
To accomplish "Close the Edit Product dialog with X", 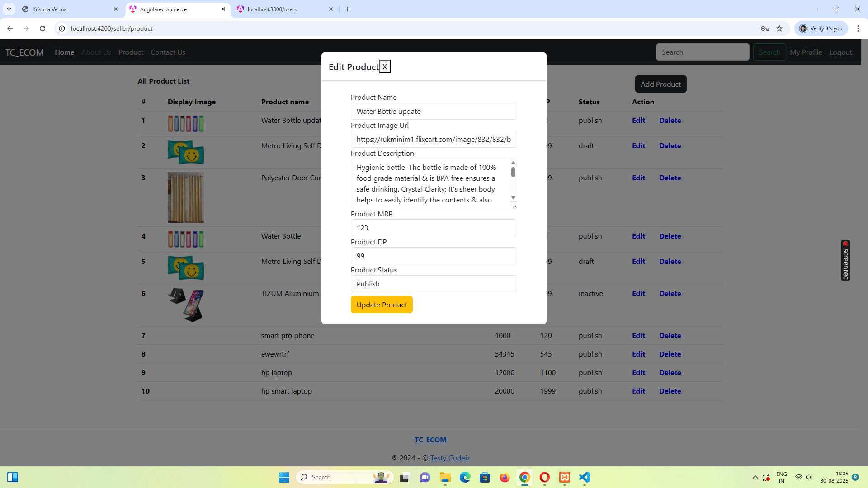I will point(385,66).
